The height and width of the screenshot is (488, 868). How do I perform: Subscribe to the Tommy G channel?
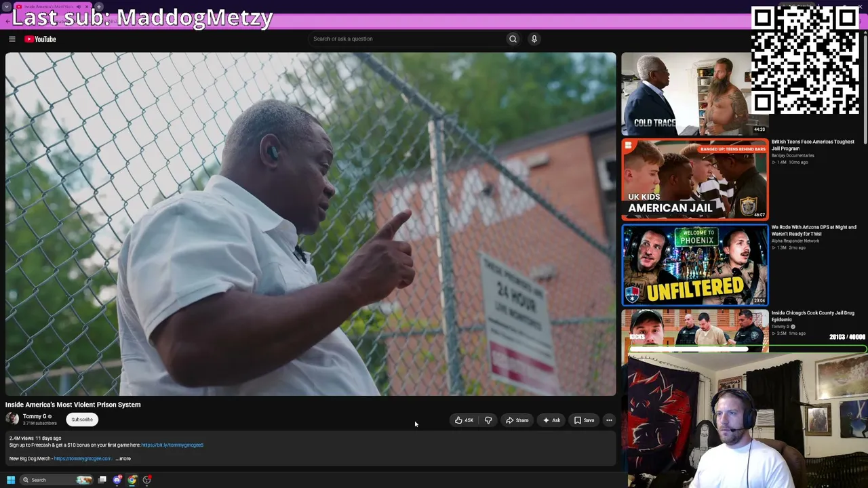coord(82,420)
